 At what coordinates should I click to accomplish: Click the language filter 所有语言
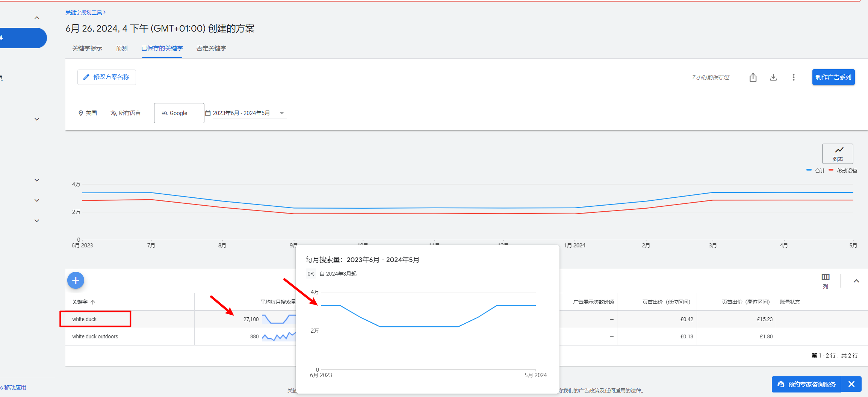pyautogui.click(x=126, y=113)
